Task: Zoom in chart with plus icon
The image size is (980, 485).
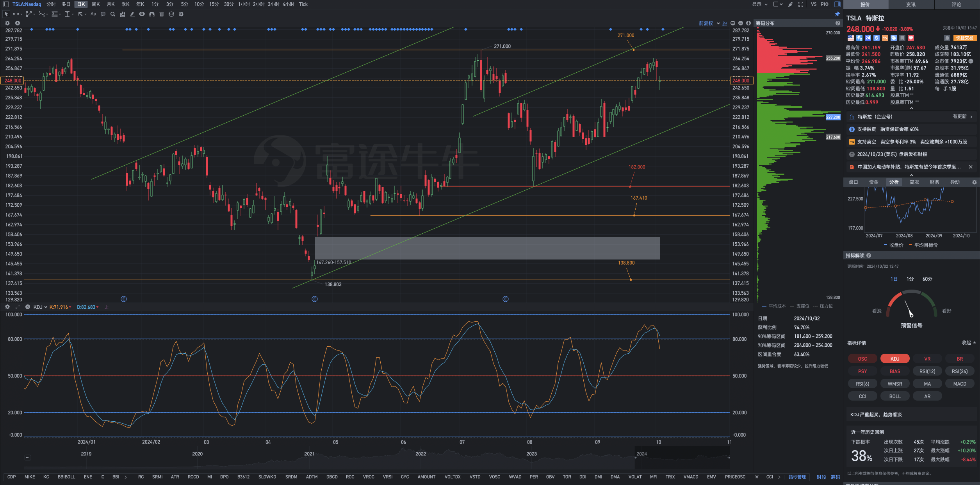Action: (x=748, y=23)
